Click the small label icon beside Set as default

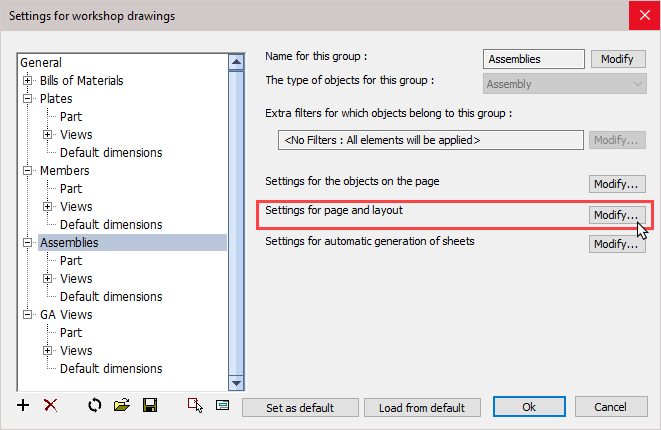click(222, 405)
